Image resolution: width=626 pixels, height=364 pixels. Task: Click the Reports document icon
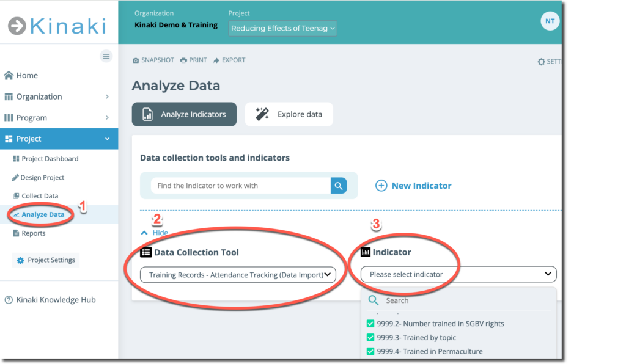click(16, 233)
